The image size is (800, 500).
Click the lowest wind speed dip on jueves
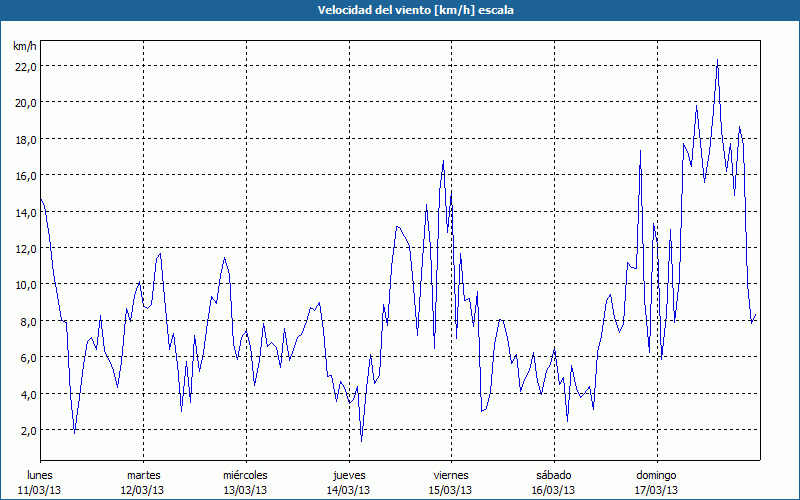pyautogui.click(x=361, y=440)
